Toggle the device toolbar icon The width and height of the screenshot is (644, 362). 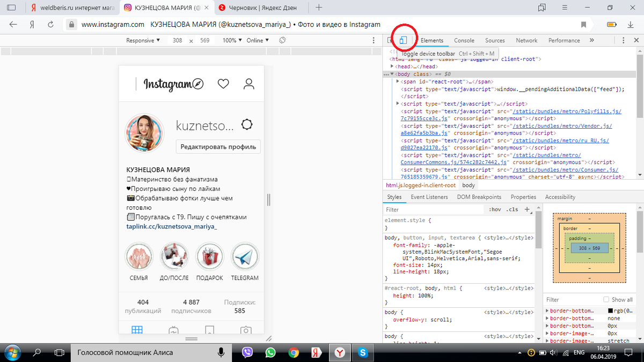click(403, 40)
